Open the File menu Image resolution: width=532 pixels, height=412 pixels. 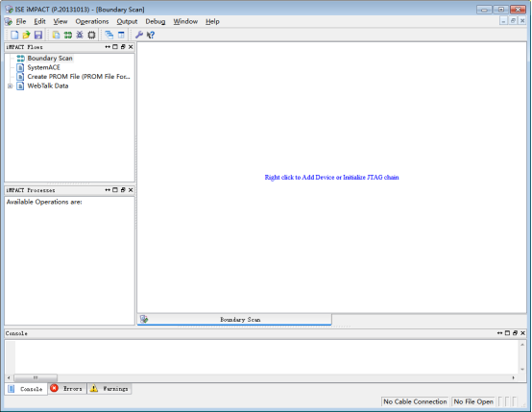pyautogui.click(x=21, y=21)
